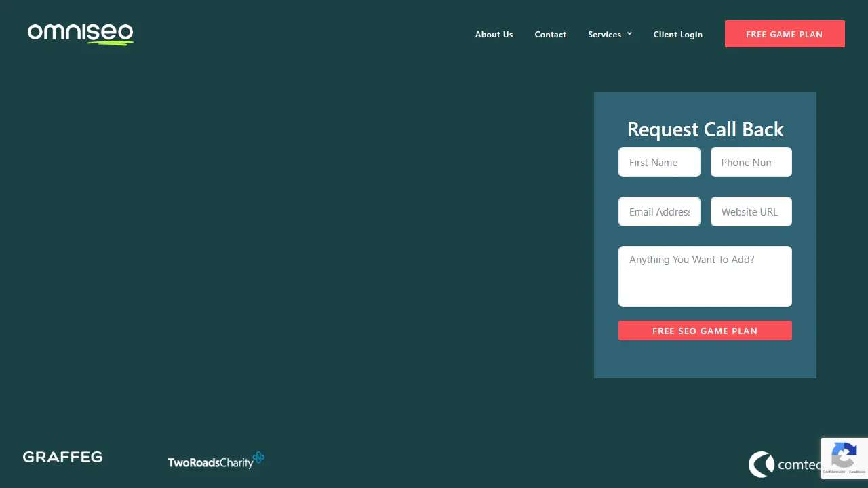Click the First Name input field
Screen dimensions: 868x488
658,162
